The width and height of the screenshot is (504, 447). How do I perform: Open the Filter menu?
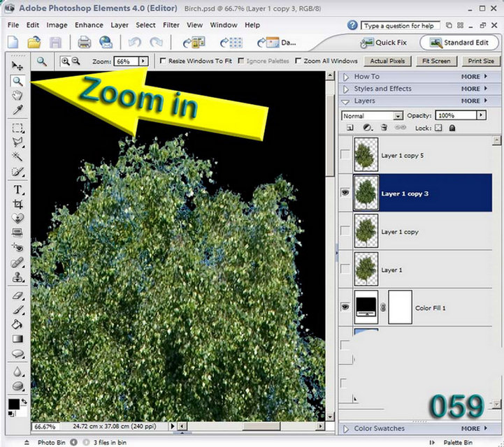(171, 25)
